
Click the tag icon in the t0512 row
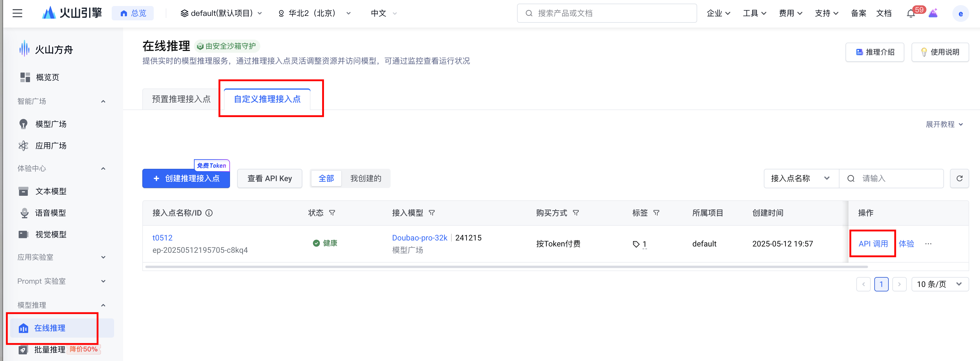636,244
